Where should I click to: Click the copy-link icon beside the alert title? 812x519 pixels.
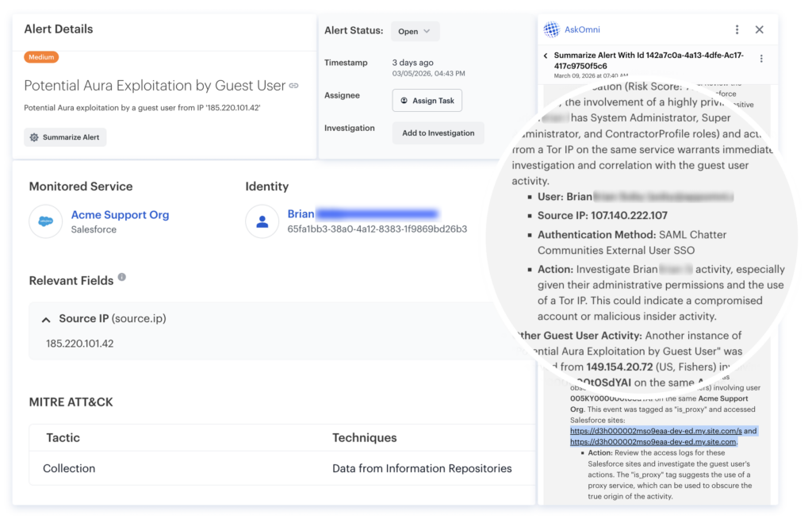click(x=293, y=86)
